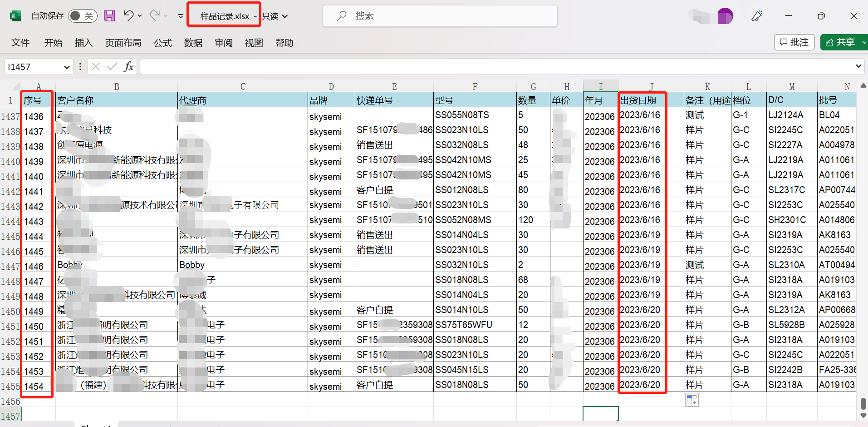This screenshot has width=868, height=427.
Task: Click the Redo arrow icon
Action: tap(155, 16)
